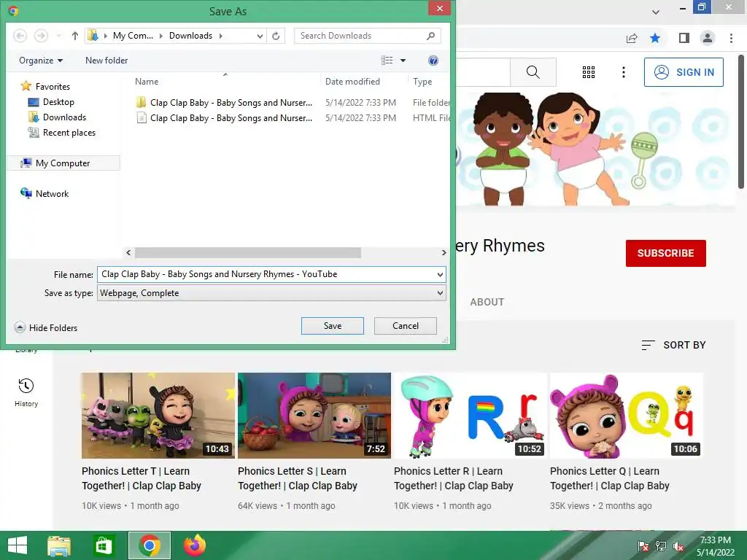This screenshot has width=747, height=560.
Task: Select the Clap Clap Baby HTML file row
Action: click(292, 117)
